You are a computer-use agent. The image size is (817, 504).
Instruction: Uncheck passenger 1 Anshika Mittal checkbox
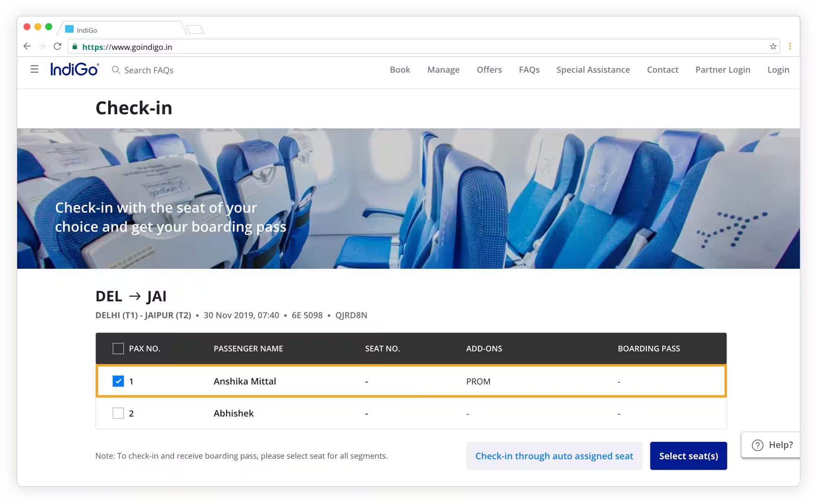(x=118, y=381)
